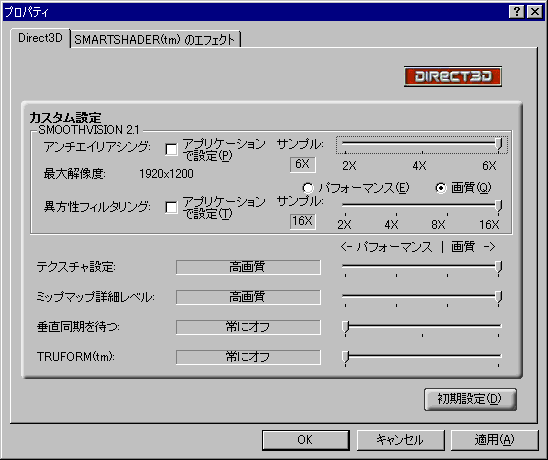Confirm with the OK button
548x460 pixels.
click(306, 440)
